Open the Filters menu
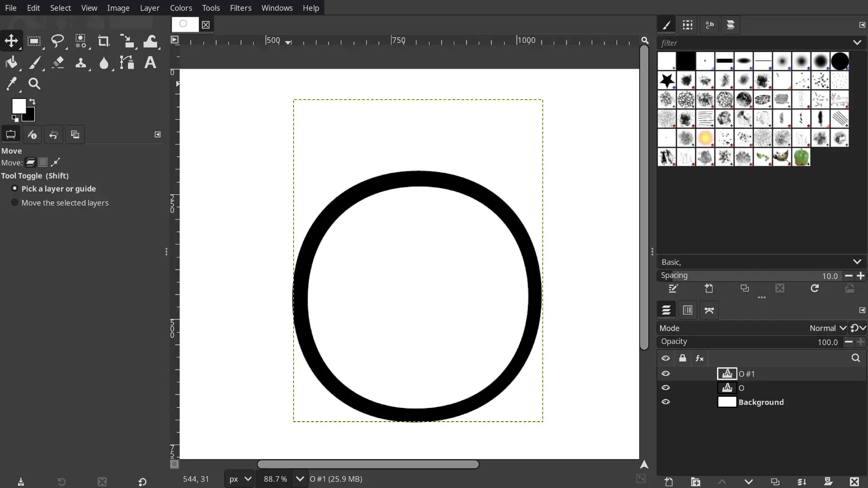This screenshot has width=868, height=488. coord(240,8)
